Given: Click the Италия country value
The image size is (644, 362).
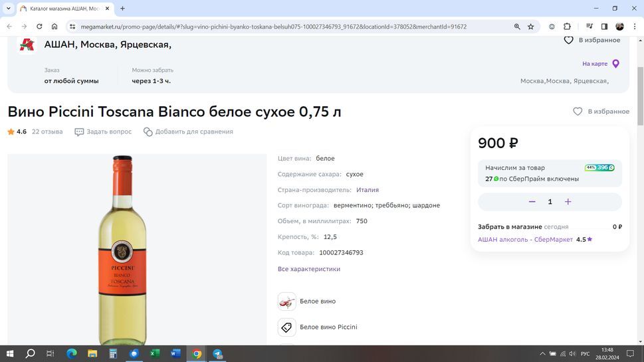Looking at the screenshot, I should (x=367, y=189).
